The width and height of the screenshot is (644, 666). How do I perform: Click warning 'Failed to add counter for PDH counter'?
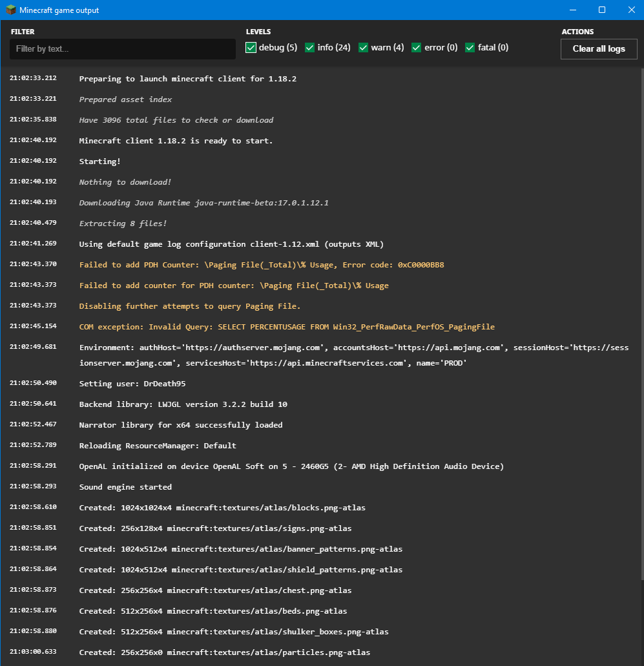pyautogui.click(x=234, y=286)
